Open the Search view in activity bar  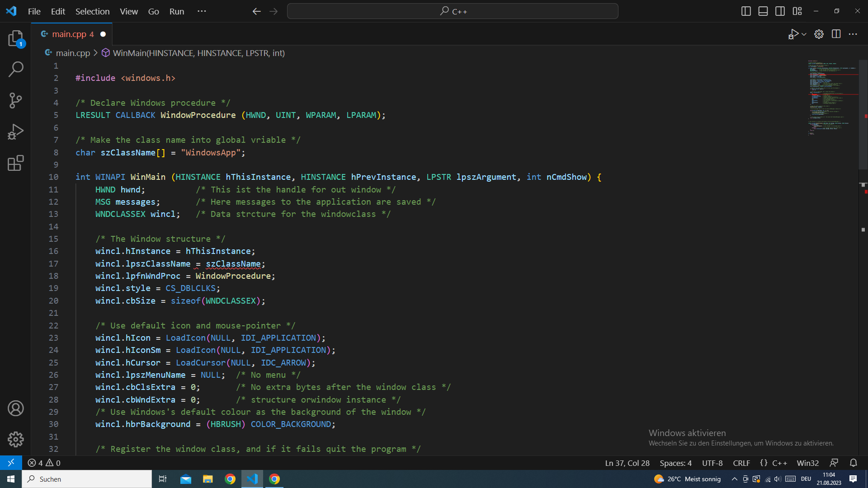(x=16, y=69)
